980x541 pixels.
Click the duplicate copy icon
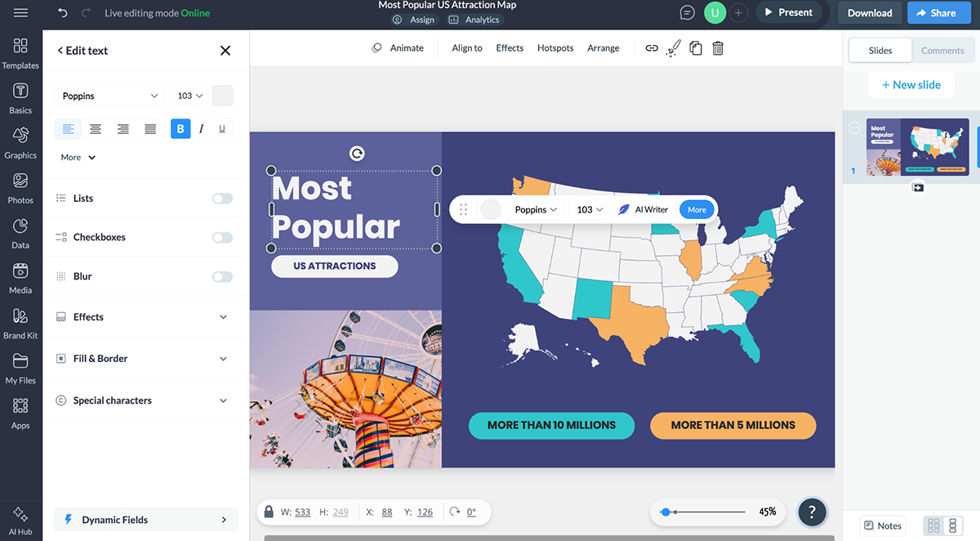pos(696,48)
